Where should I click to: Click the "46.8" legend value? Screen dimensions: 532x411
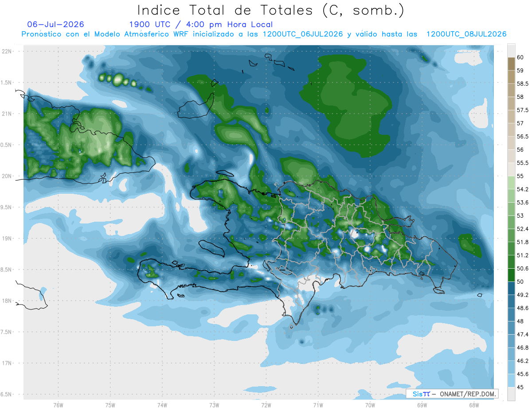pos(522,348)
